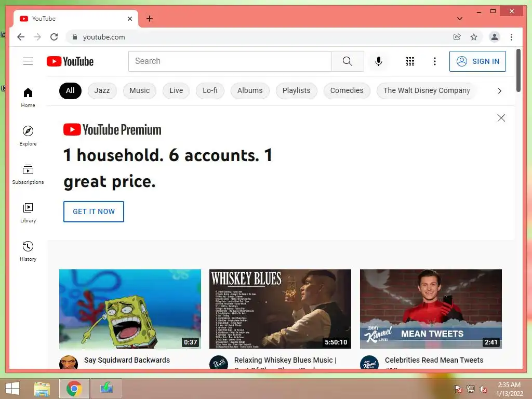Open a new Chrome tab
This screenshot has width=532, height=399.
(149, 19)
